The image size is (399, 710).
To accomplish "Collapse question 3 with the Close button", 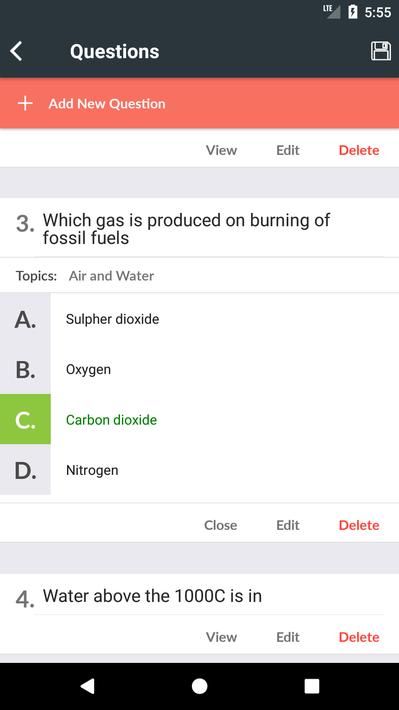I will click(221, 525).
